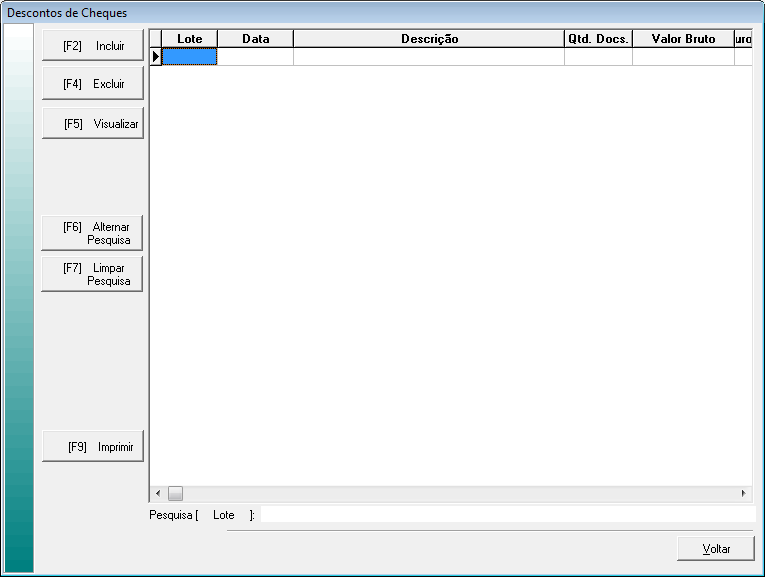Screen dimensions: 765x577
Task: Click the Descrição column header
Action: click(428, 39)
